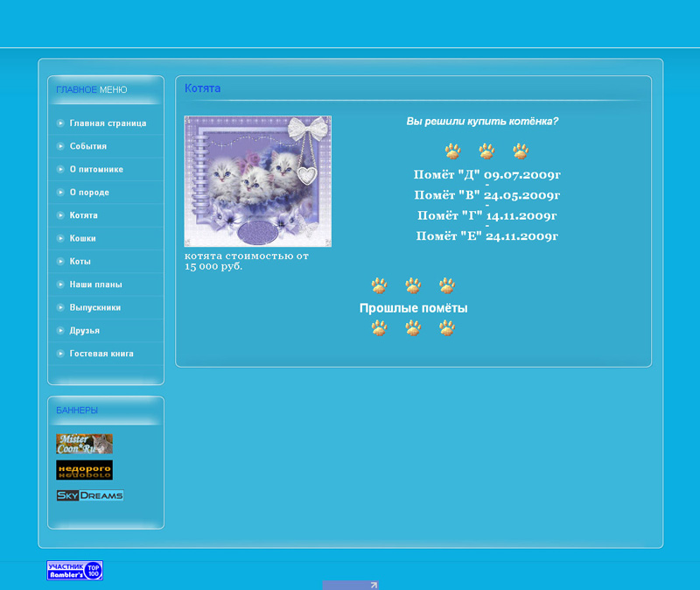The width and height of the screenshot is (700, 590).
Task: Click the Котята page heading
Action: click(202, 88)
